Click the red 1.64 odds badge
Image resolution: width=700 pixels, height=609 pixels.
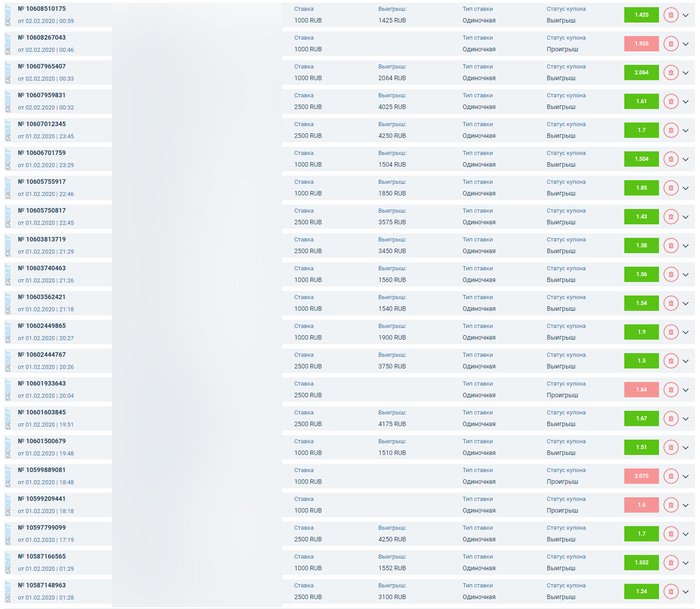pos(641,390)
